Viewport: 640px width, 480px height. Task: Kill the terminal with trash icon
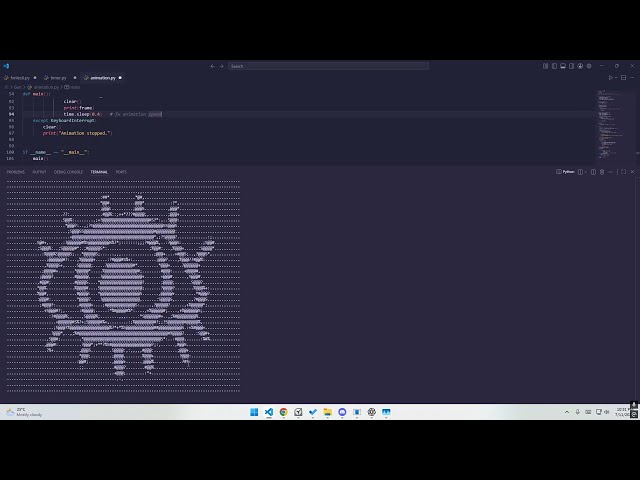(x=602, y=172)
